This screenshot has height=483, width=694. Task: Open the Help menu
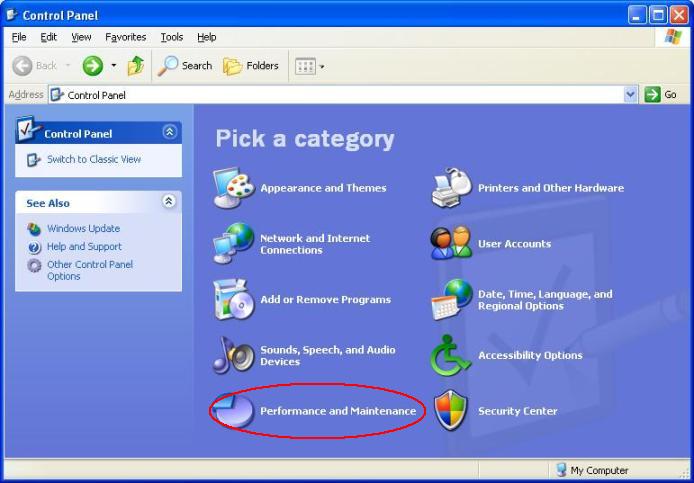coord(207,37)
